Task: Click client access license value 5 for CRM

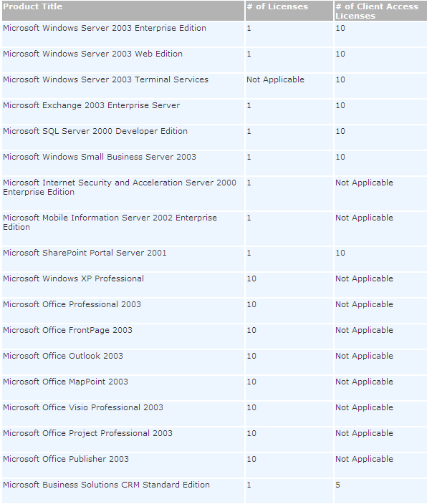Action: tap(337, 485)
